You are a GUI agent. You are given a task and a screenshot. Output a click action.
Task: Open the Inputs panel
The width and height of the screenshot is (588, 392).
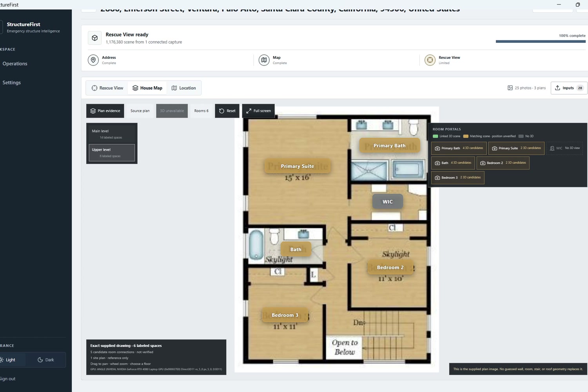click(569, 88)
